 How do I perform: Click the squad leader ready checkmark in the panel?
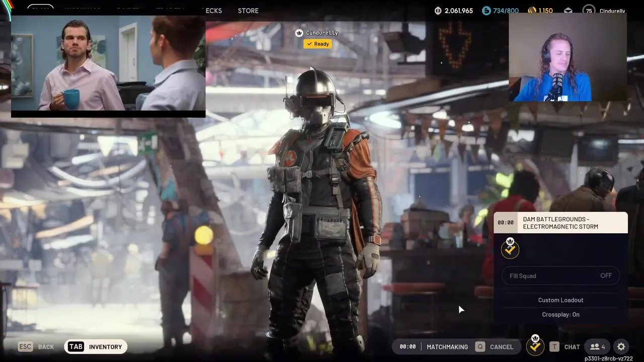[x=510, y=248]
